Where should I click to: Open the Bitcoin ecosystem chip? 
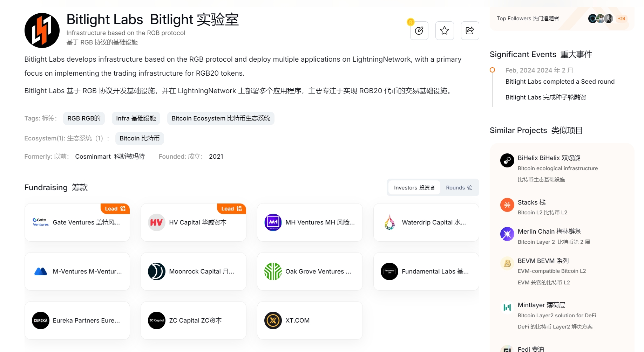coord(140,138)
